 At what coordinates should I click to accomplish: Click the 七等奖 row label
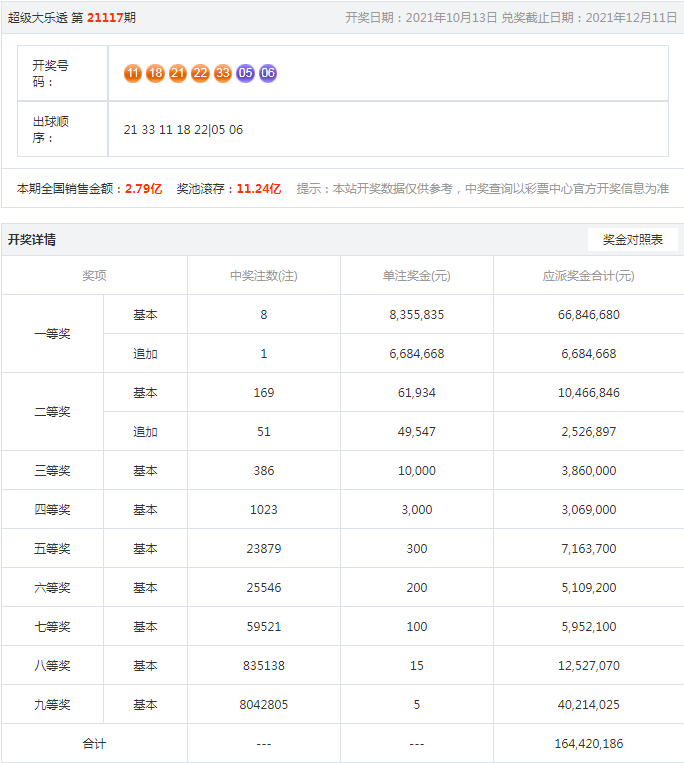[x=53, y=626]
